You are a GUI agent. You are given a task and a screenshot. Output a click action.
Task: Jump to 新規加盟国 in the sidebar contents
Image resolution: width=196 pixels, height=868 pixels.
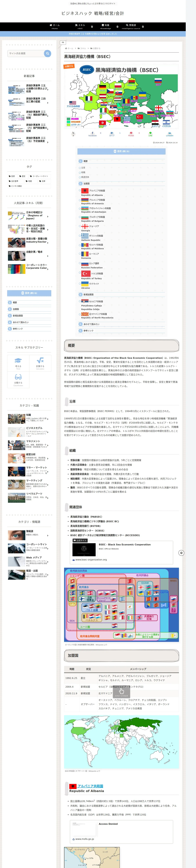pos(18,316)
